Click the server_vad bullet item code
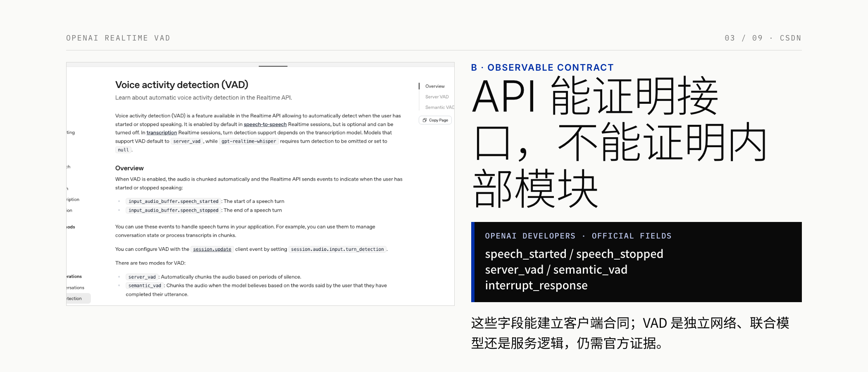868x372 pixels. (x=142, y=277)
